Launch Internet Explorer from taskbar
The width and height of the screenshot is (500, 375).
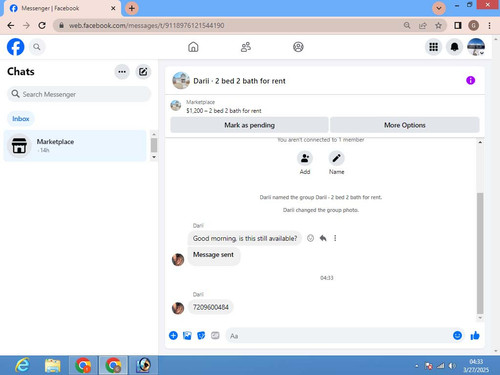pyautogui.click(x=22, y=365)
